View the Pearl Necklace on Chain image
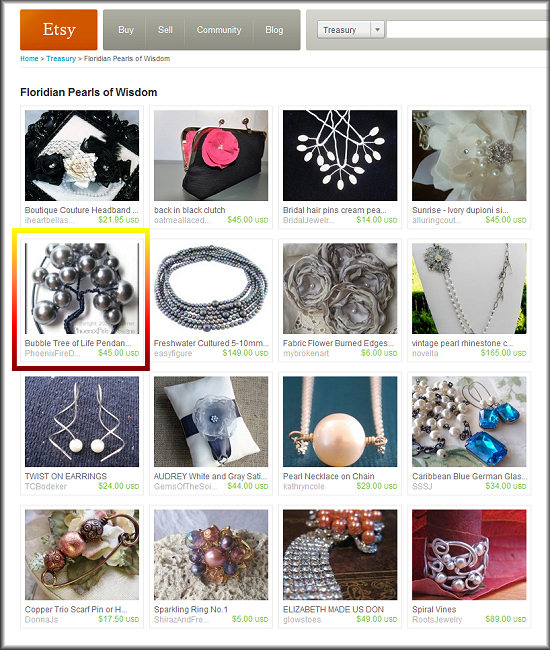This screenshot has width=550, height=650. [340, 422]
